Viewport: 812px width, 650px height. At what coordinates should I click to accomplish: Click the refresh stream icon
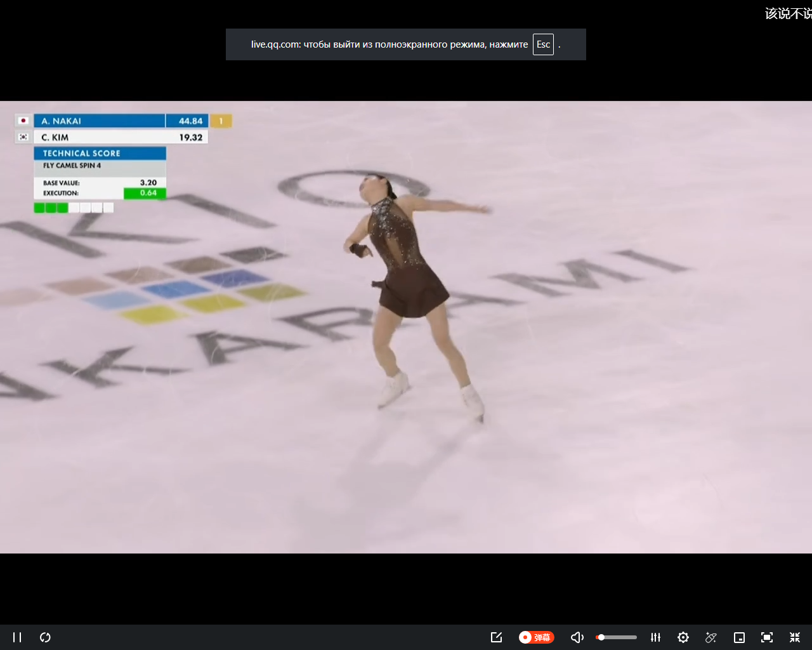tap(45, 637)
